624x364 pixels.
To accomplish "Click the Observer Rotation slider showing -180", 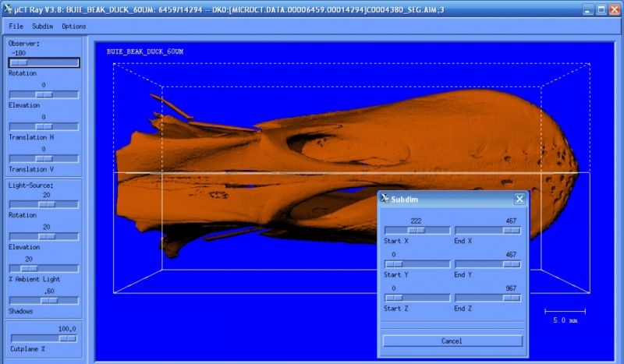I will point(44,62).
